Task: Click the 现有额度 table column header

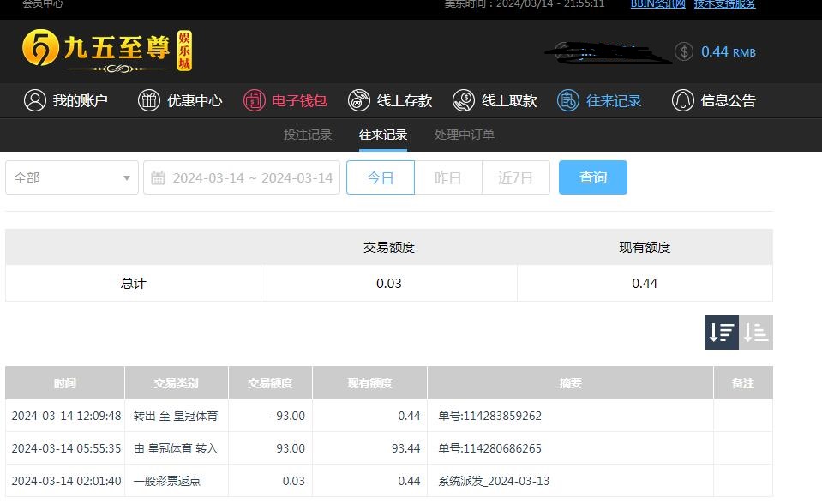Action: coord(369,383)
